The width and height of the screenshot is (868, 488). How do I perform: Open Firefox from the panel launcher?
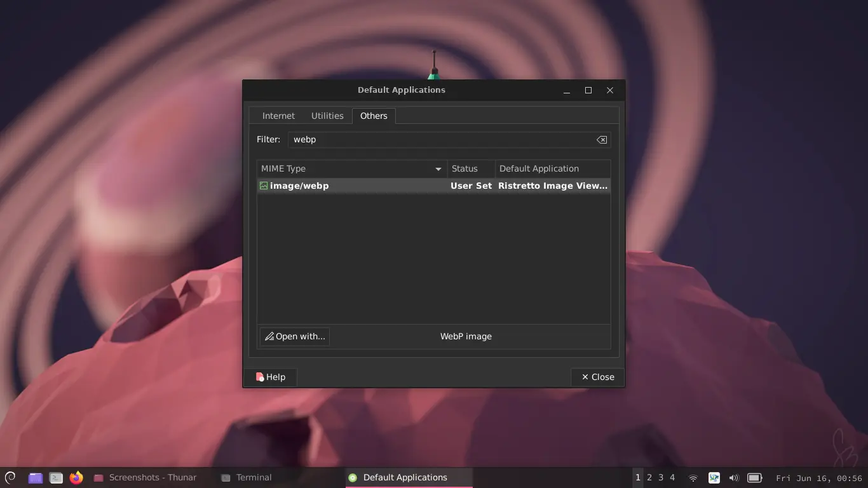tap(76, 478)
